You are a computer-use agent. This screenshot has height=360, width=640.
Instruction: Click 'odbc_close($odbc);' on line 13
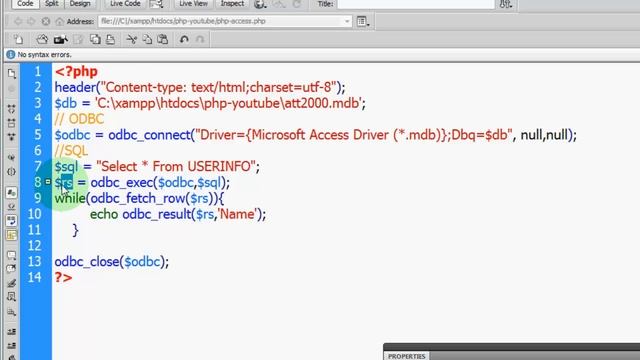pos(112,262)
